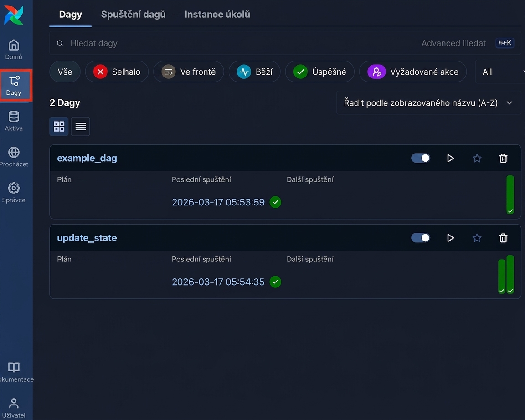Filter by Vyžadované akce status

(x=413, y=72)
